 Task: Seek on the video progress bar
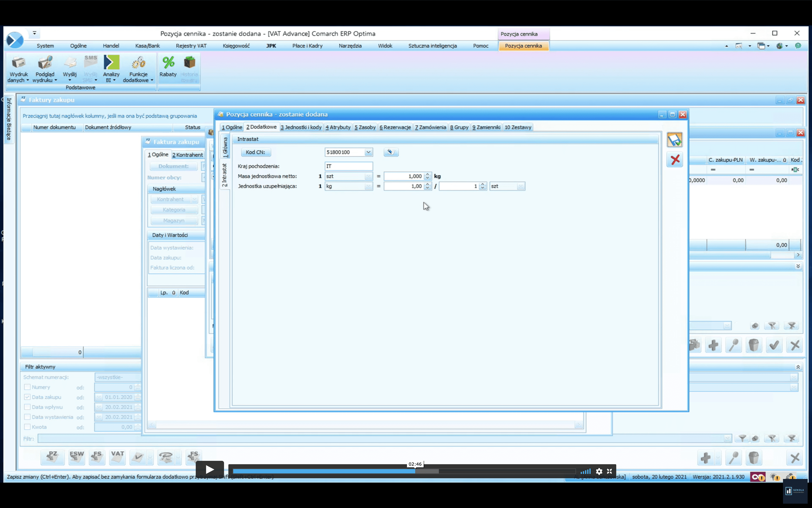[x=404, y=471]
